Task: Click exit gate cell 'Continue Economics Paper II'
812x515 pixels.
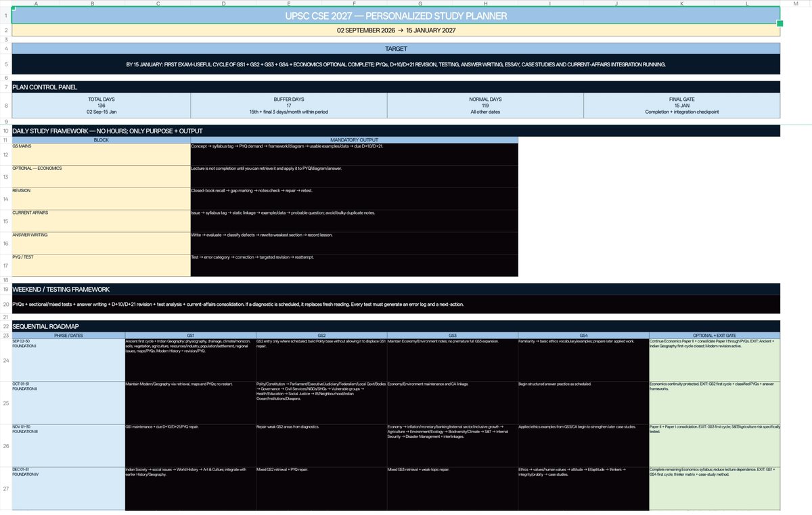Action: (x=715, y=360)
